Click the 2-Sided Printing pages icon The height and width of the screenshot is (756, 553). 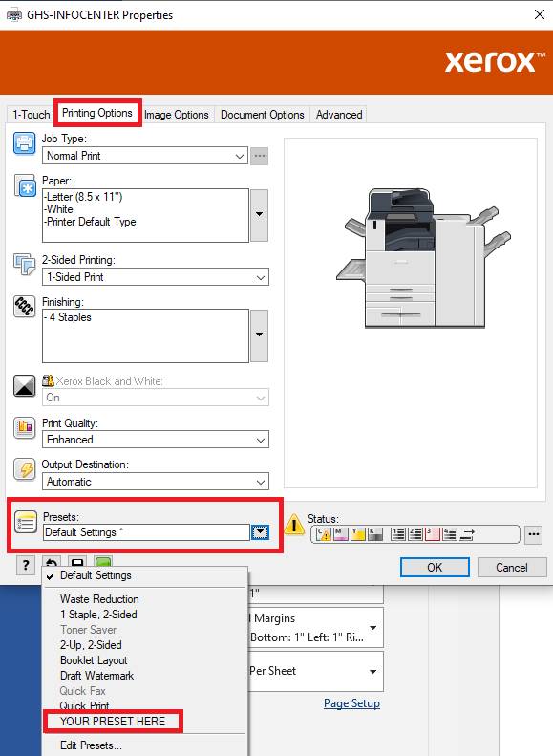(x=25, y=265)
